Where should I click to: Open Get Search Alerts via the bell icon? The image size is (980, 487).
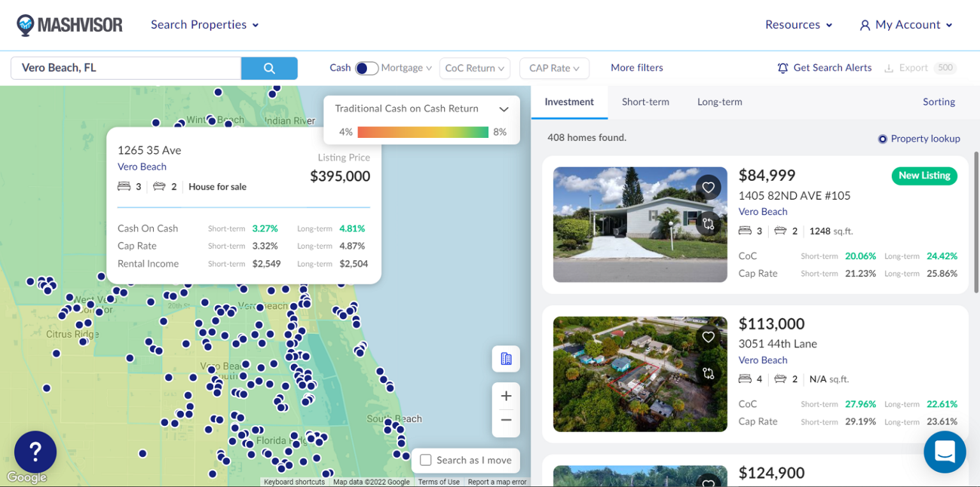pos(783,68)
